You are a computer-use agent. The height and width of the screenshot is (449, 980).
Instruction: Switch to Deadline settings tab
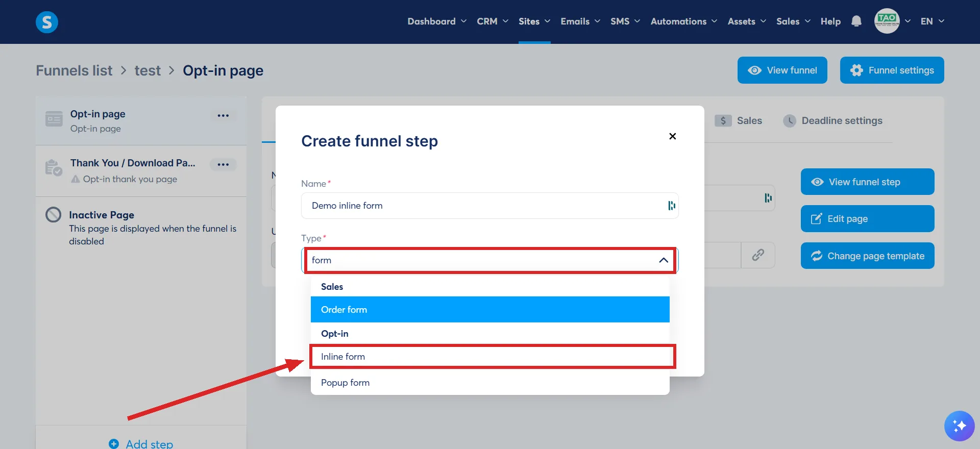pyautogui.click(x=832, y=121)
